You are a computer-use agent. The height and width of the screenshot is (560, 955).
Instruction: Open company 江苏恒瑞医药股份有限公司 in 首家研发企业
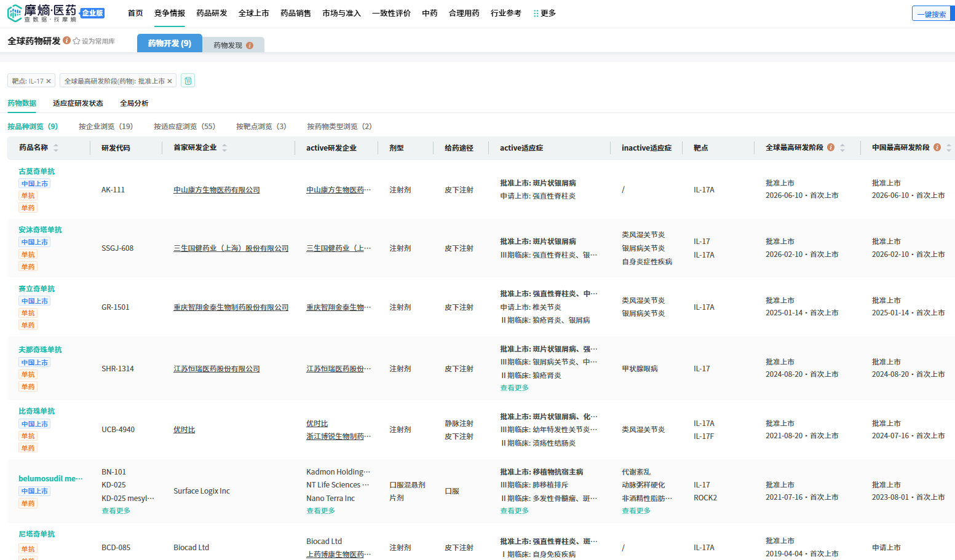(x=216, y=369)
